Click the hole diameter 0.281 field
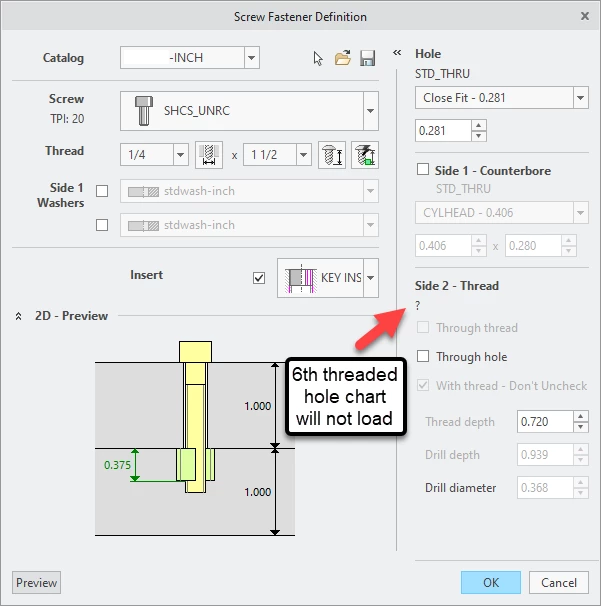The image size is (601, 606). [x=443, y=131]
